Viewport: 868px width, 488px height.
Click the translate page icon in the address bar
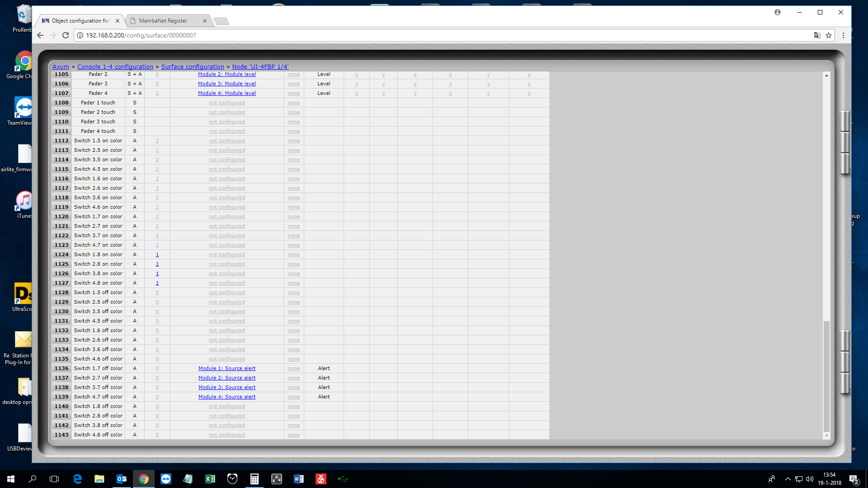[817, 35]
